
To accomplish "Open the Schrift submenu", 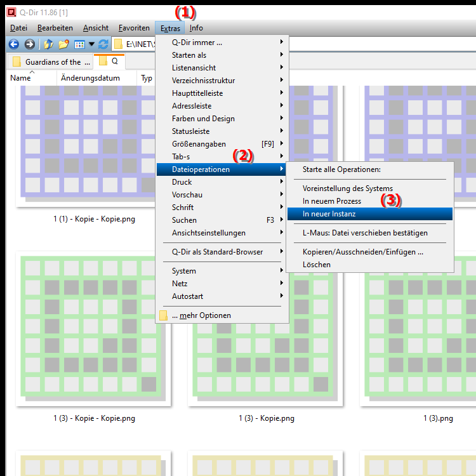I will [x=222, y=208].
